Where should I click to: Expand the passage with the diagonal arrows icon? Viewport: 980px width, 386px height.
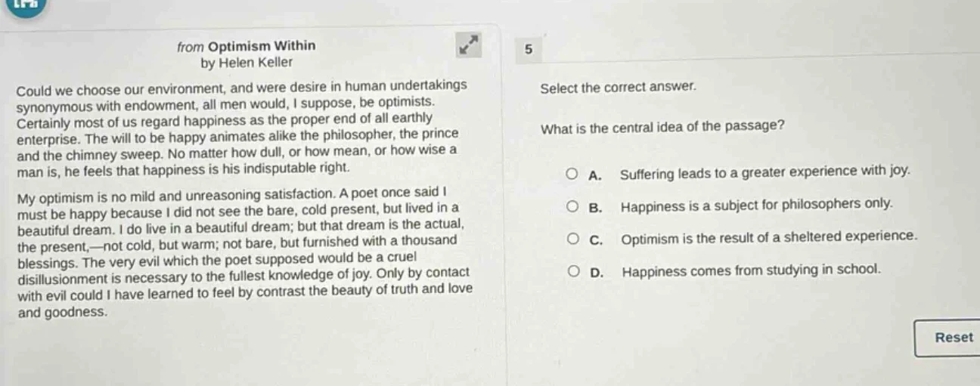(x=470, y=45)
